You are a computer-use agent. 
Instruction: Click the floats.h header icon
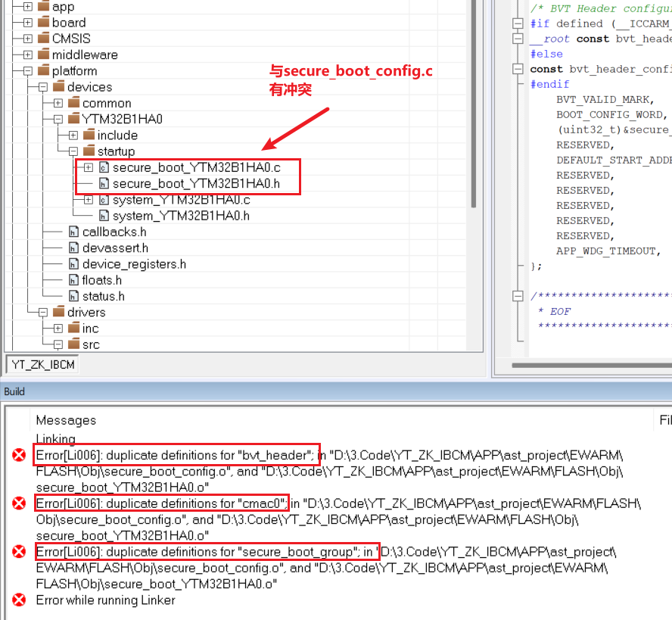pyautogui.click(x=73, y=280)
